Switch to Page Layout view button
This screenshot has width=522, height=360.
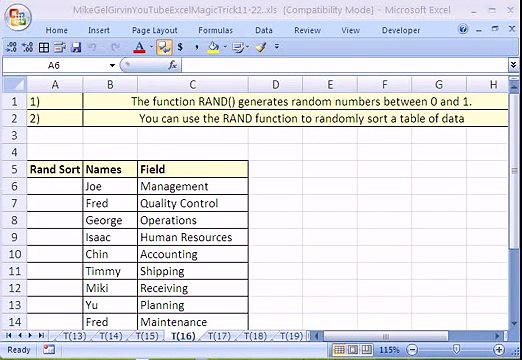tap(353, 350)
